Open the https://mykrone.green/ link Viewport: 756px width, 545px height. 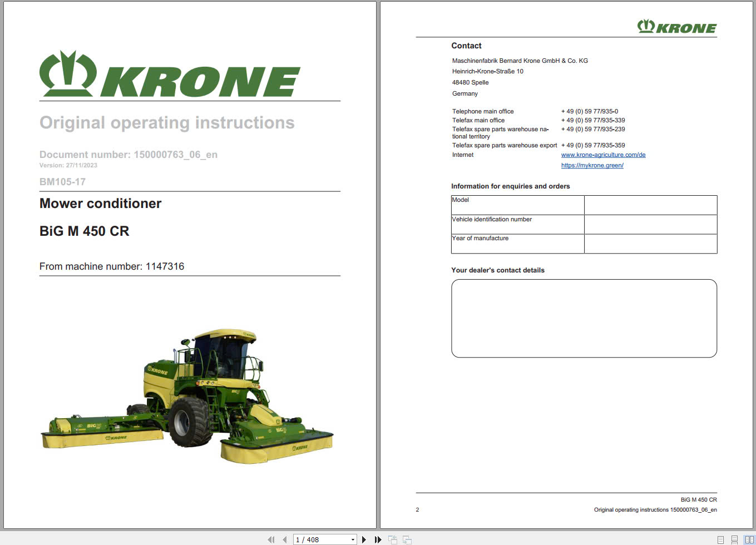(592, 165)
